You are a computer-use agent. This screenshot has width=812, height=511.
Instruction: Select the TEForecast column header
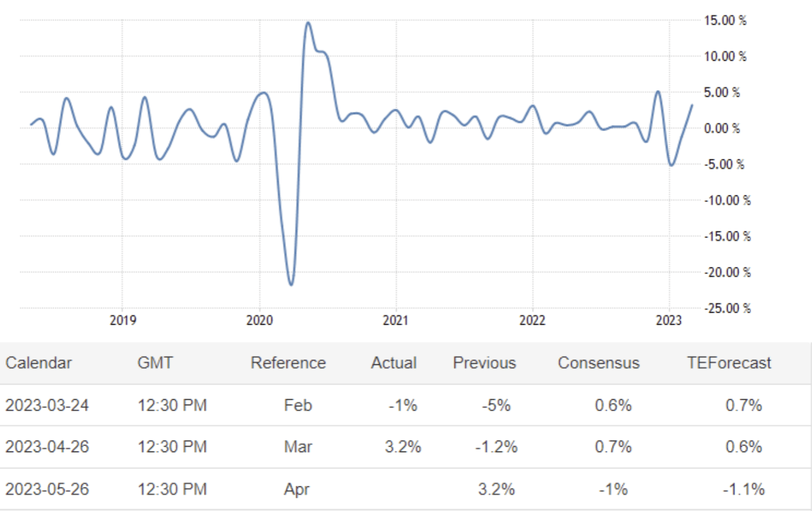point(729,363)
